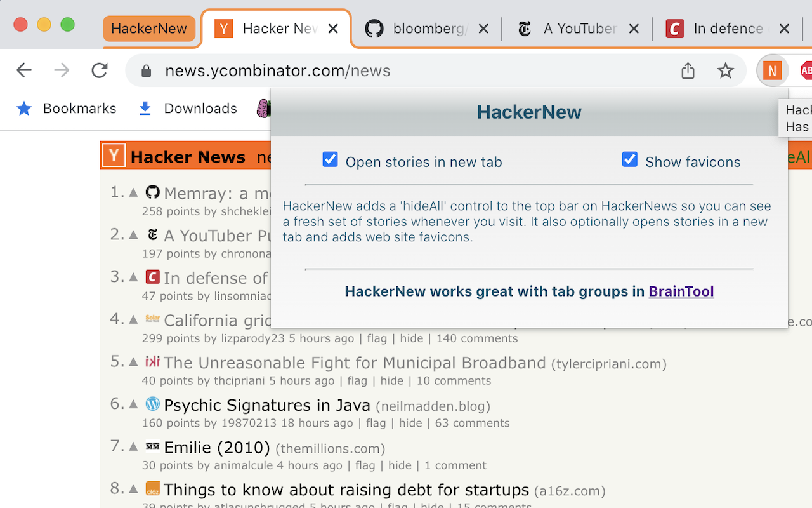The width and height of the screenshot is (812, 508).
Task: Click the Hacker News header title
Action: pyautogui.click(x=188, y=157)
